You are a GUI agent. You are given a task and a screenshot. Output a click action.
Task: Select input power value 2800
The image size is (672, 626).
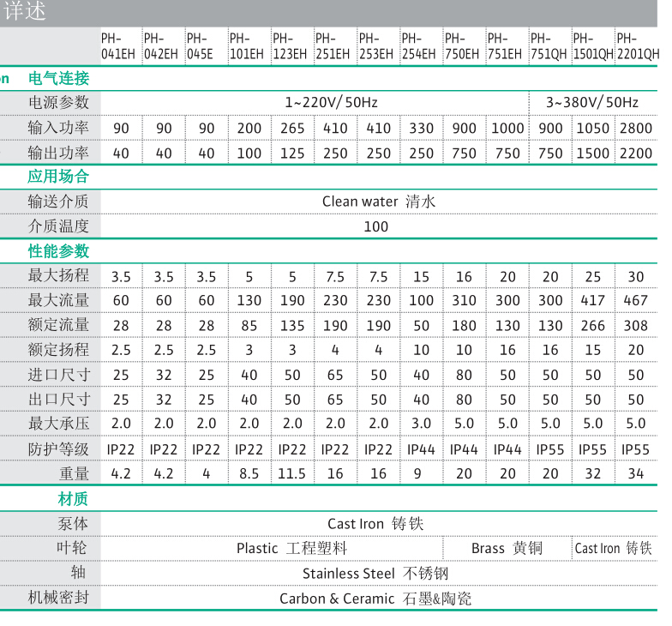click(636, 129)
